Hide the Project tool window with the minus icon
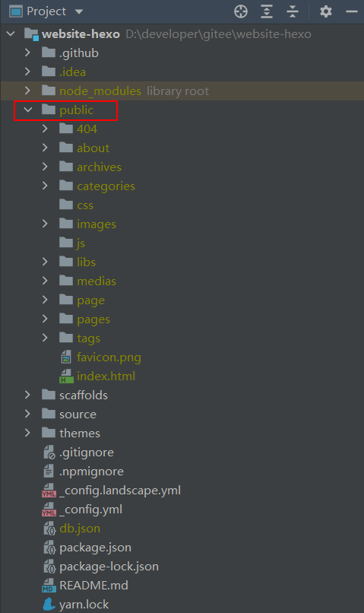 [352, 11]
